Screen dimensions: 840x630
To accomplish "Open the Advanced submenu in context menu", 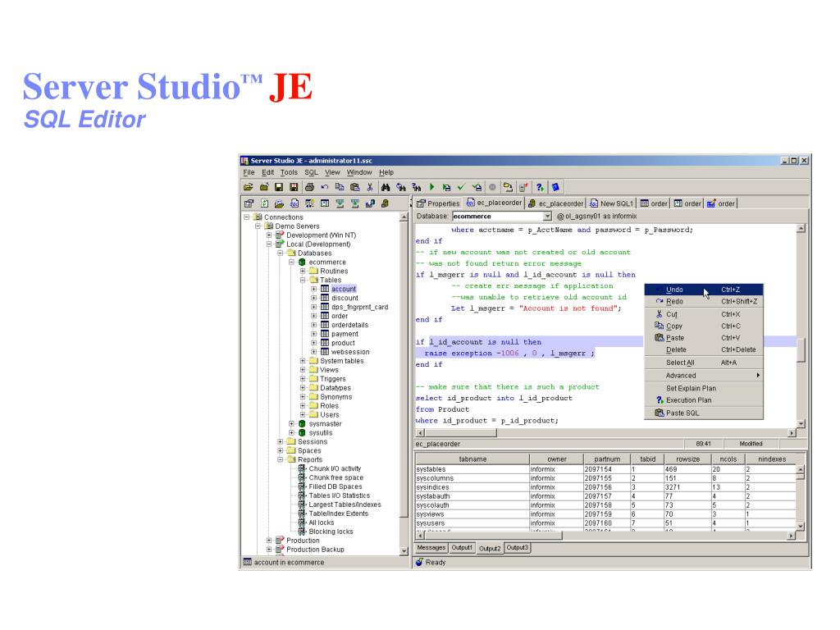I will 704,376.
